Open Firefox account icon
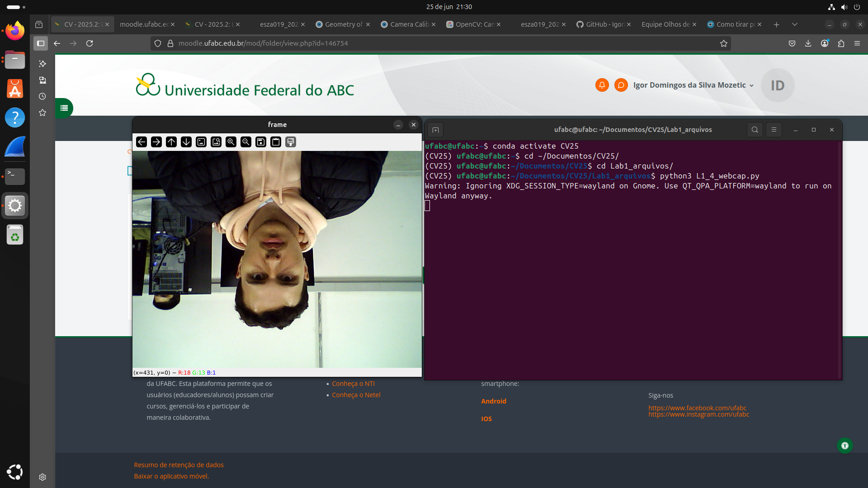Image resolution: width=868 pixels, height=488 pixels. [825, 43]
